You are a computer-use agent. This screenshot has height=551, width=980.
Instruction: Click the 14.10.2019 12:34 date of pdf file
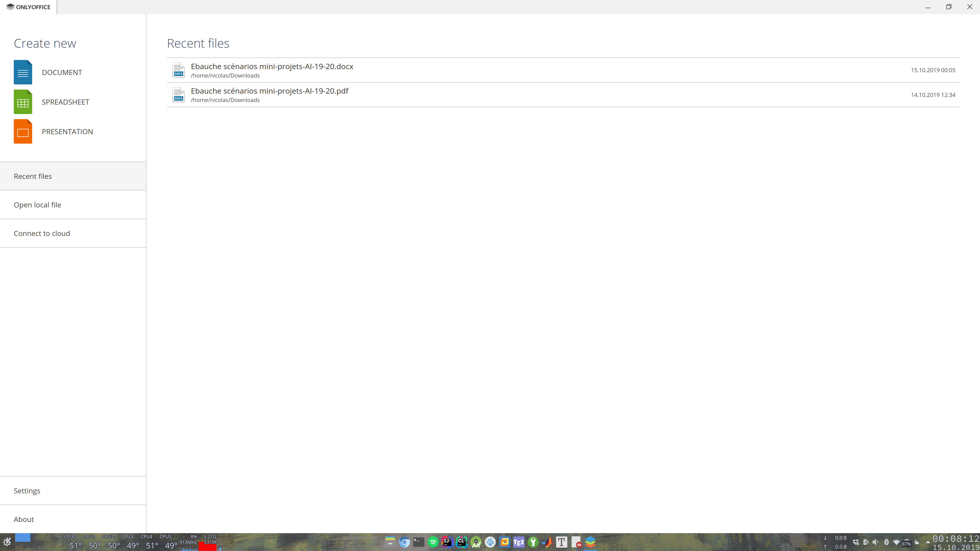[933, 95]
